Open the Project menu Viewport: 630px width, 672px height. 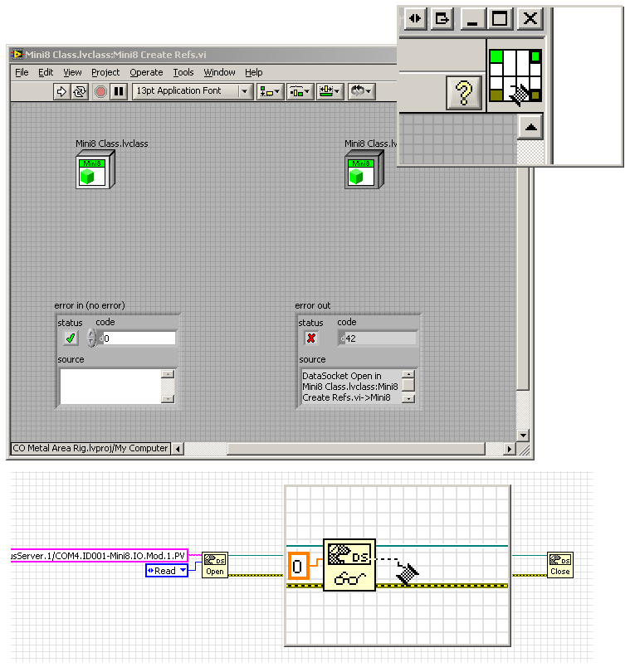pyautogui.click(x=105, y=72)
